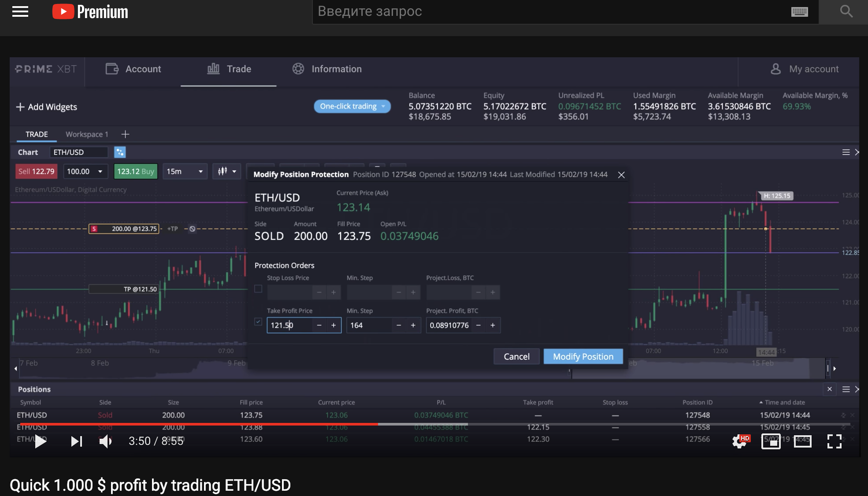Enter fullscreen video mode
868x496 pixels.
[835, 441]
